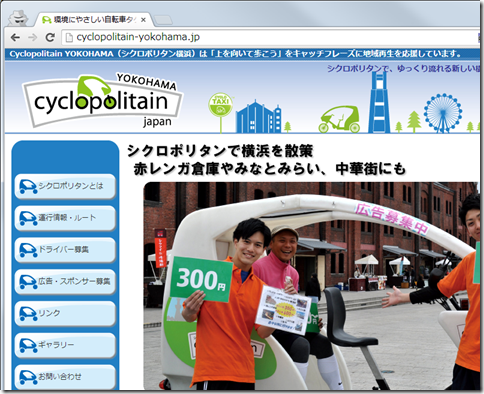Click the car icon beside シクロポリタンとは
The image size is (484, 394).
click(28, 187)
